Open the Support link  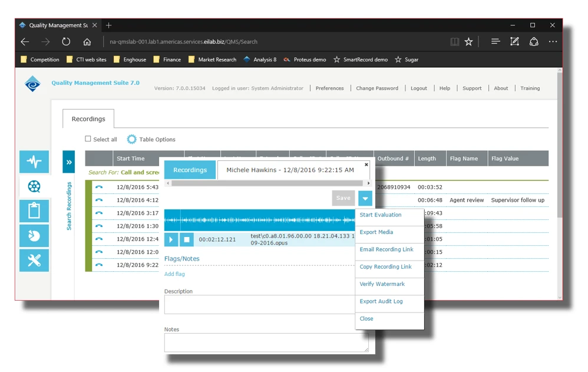pyautogui.click(x=472, y=88)
